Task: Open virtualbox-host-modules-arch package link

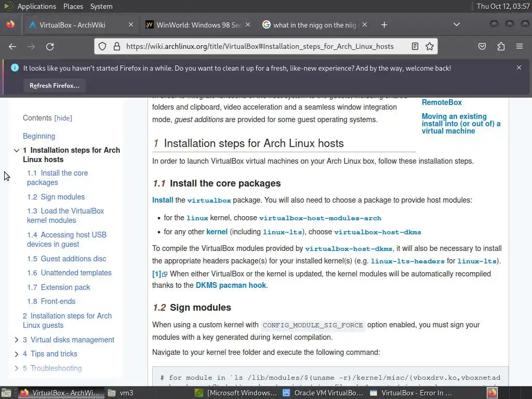Action: pyautogui.click(x=320, y=218)
